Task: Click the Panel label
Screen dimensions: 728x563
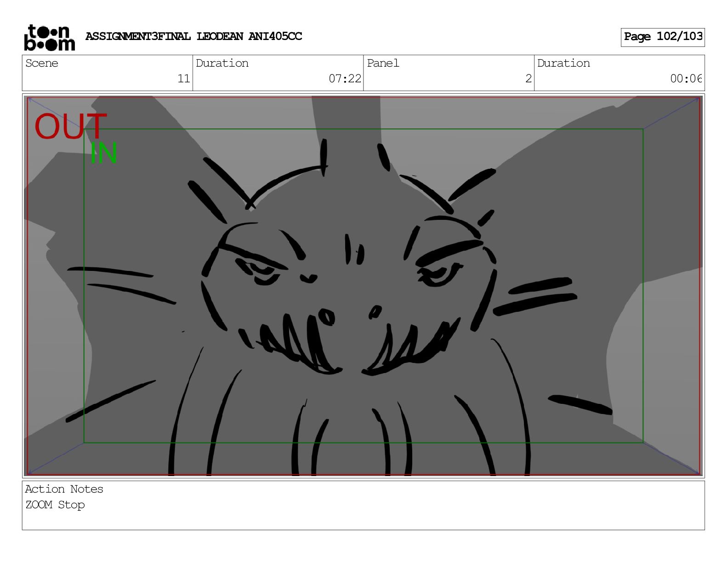Action: [x=383, y=63]
